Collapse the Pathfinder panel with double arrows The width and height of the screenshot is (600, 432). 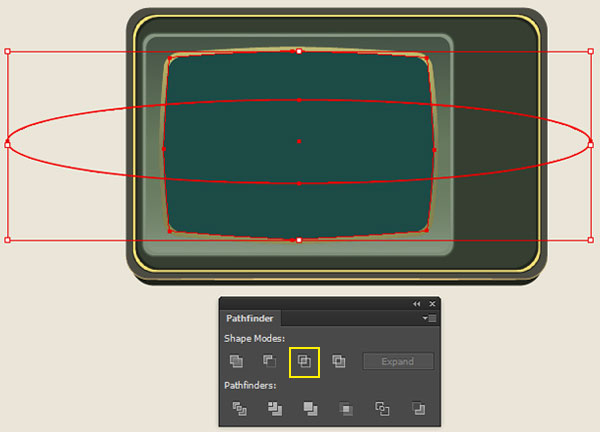click(x=416, y=304)
